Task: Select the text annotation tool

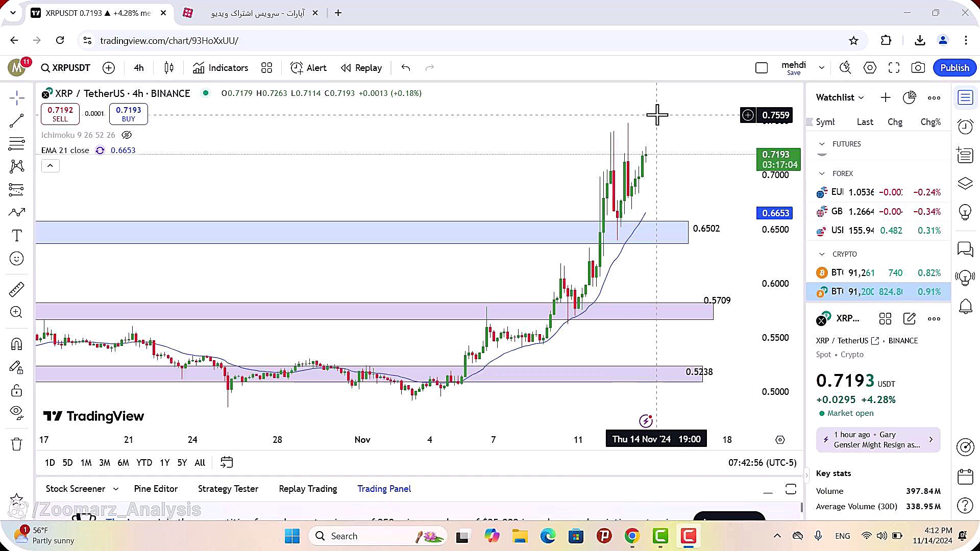Action: tap(16, 235)
